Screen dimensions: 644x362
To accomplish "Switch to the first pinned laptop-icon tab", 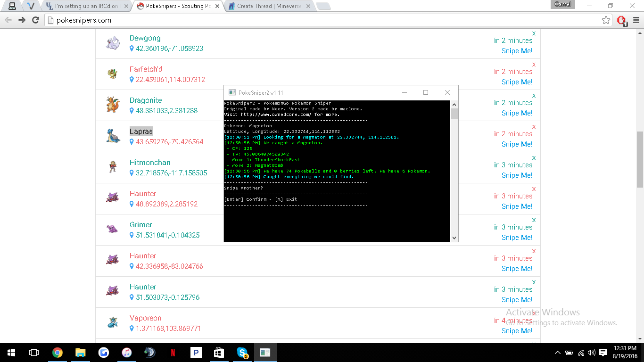I will click(13, 6).
